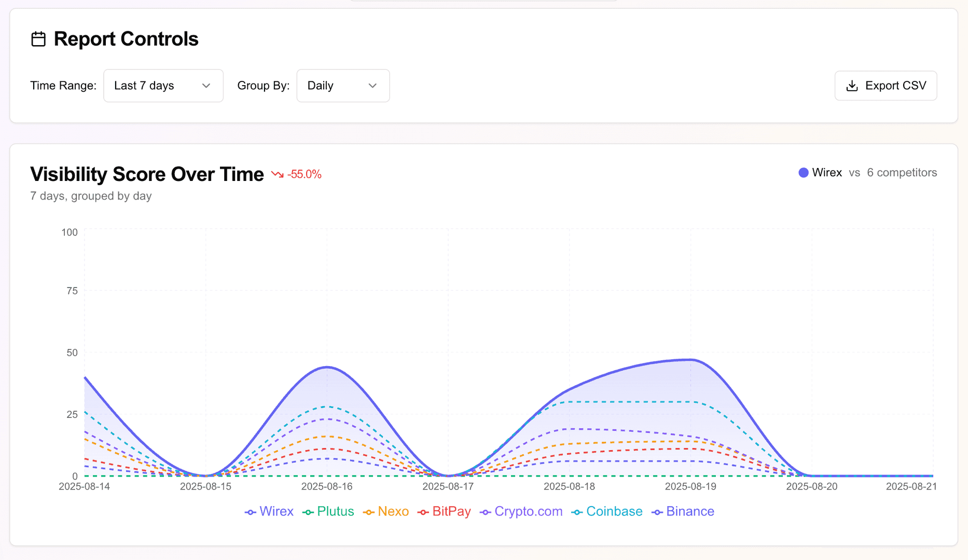Click the 2025-08-19 peak on Wirex line
The width and height of the screenshot is (968, 560).
(x=690, y=359)
